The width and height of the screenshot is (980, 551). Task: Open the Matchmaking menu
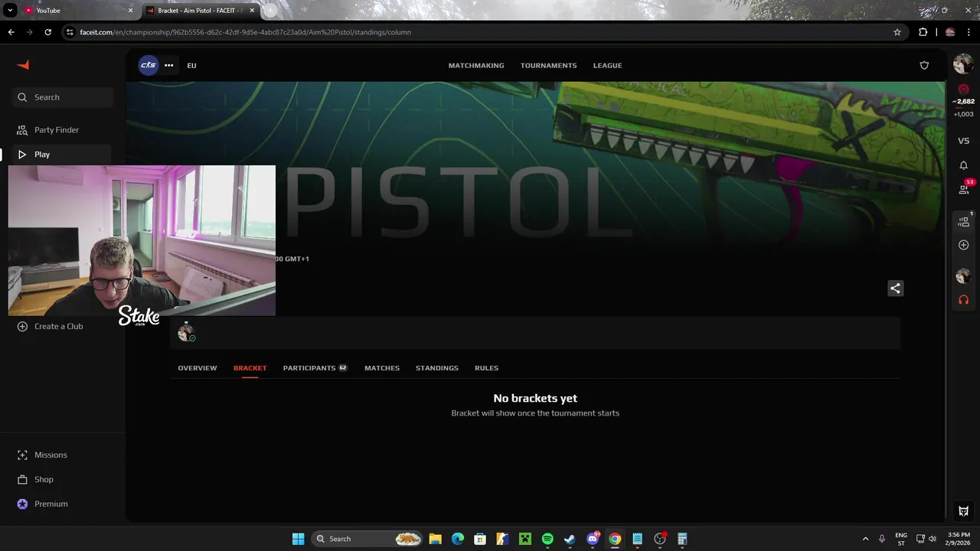pos(476,65)
